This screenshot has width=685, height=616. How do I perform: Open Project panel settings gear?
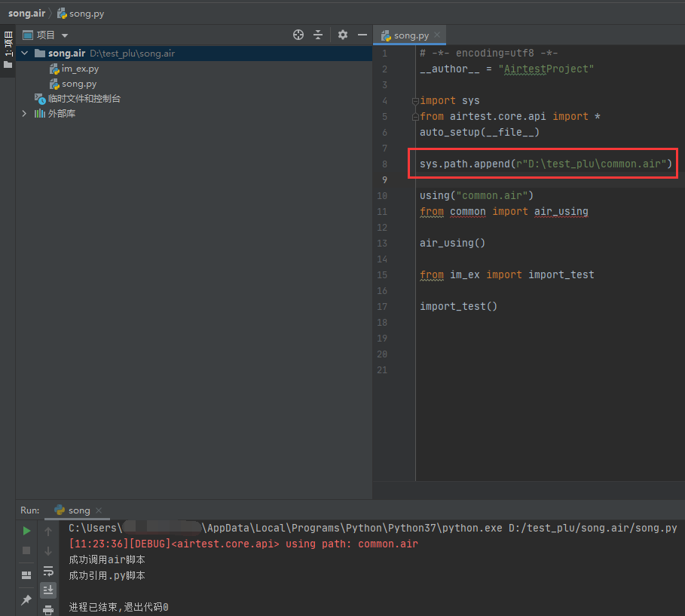coord(343,35)
